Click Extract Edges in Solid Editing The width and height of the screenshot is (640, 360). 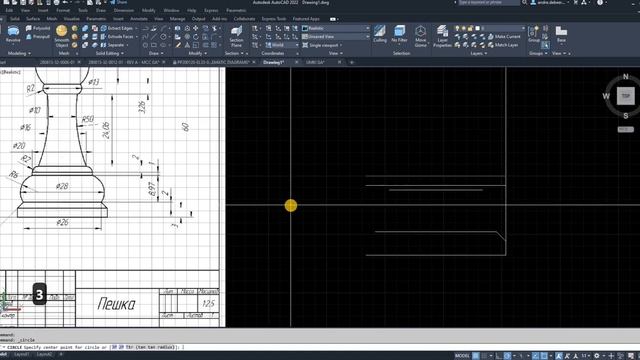116,28
